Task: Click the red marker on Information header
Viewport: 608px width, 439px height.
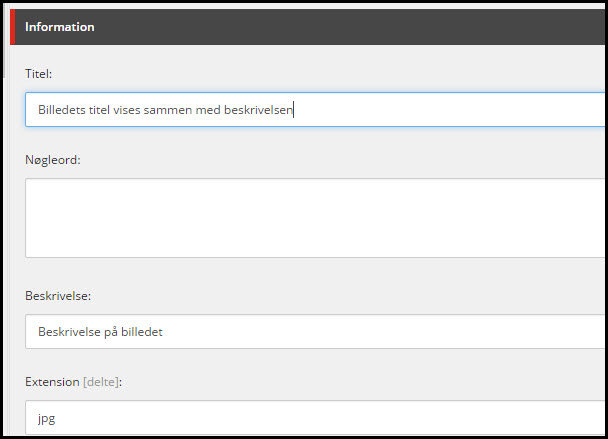Action: point(12,27)
